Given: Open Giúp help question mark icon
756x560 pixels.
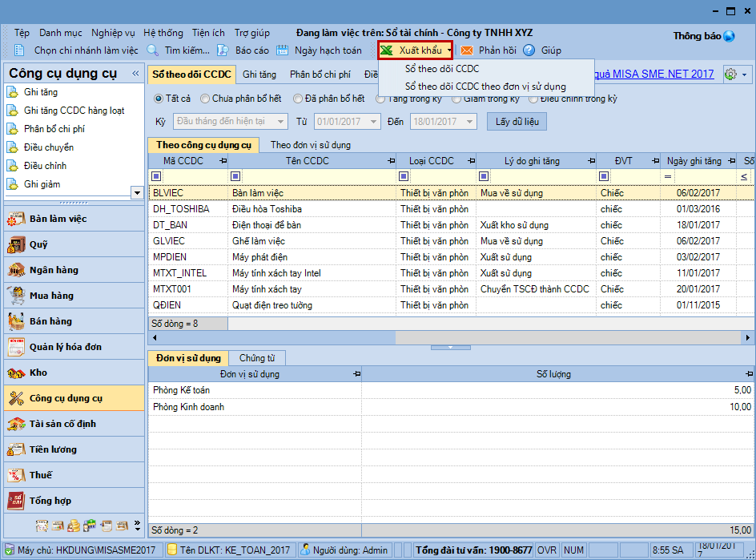Looking at the screenshot, I should coord(529,50).
